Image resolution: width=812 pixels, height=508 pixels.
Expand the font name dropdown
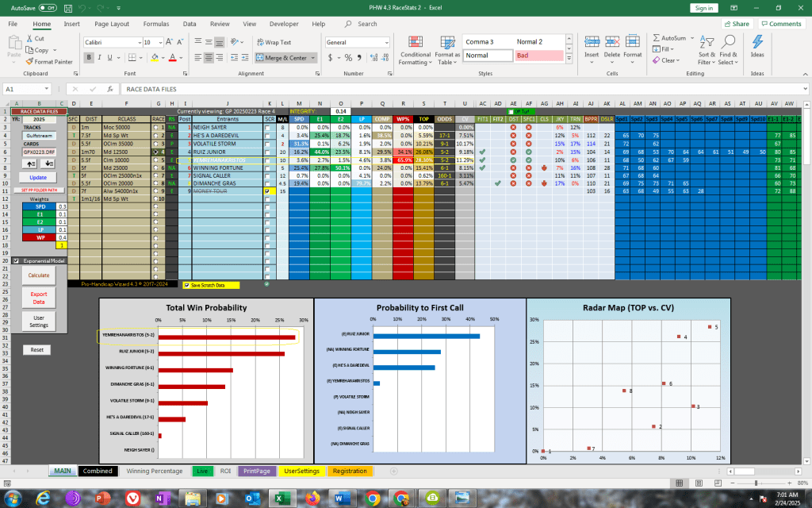[136, 42]
